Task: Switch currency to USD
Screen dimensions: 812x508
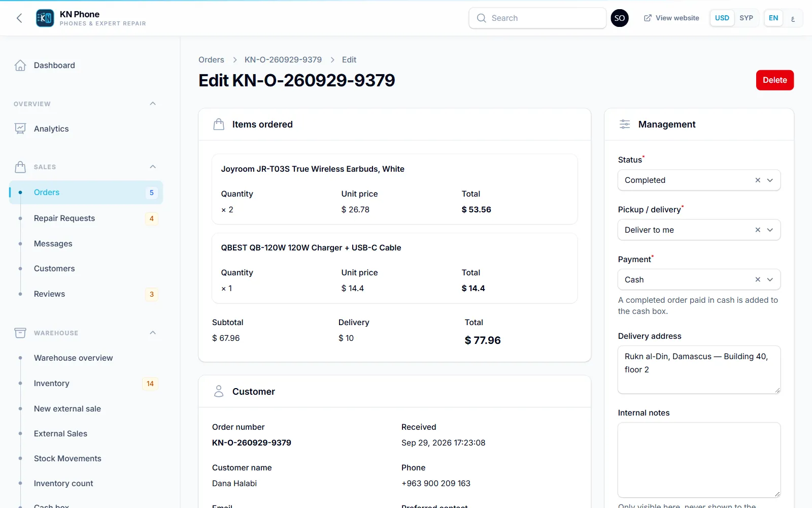Action: pyautogui.click(x=722, y=18)
